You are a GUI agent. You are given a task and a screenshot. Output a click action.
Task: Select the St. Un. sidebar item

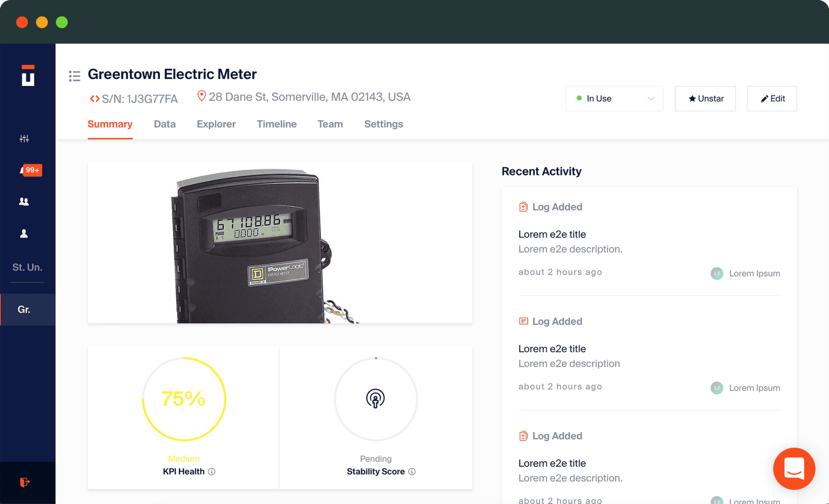(x=27, y=267)
